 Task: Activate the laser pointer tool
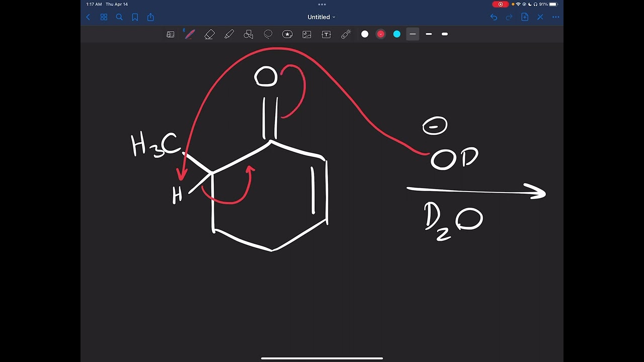point(346,34)
